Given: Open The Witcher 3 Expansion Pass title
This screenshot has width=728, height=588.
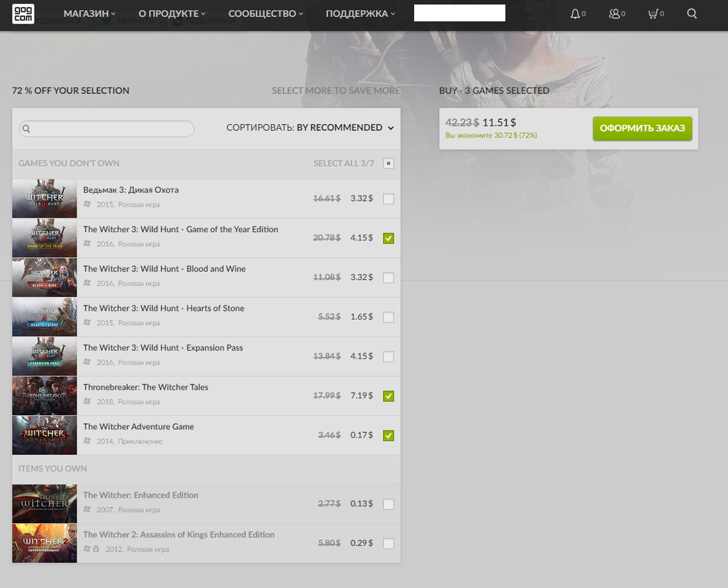Looking at the screenshot, I should [163, 348].
